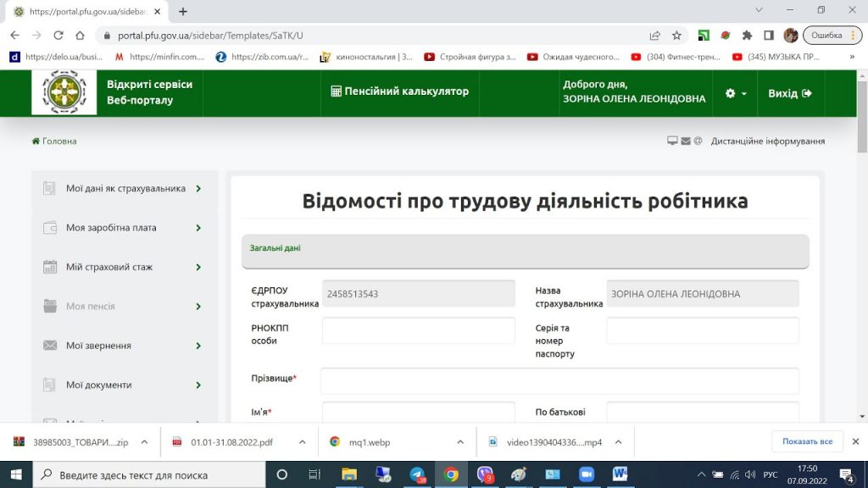Click Показать все downloads button
868x488 pixels.
[x=807, y=441]
